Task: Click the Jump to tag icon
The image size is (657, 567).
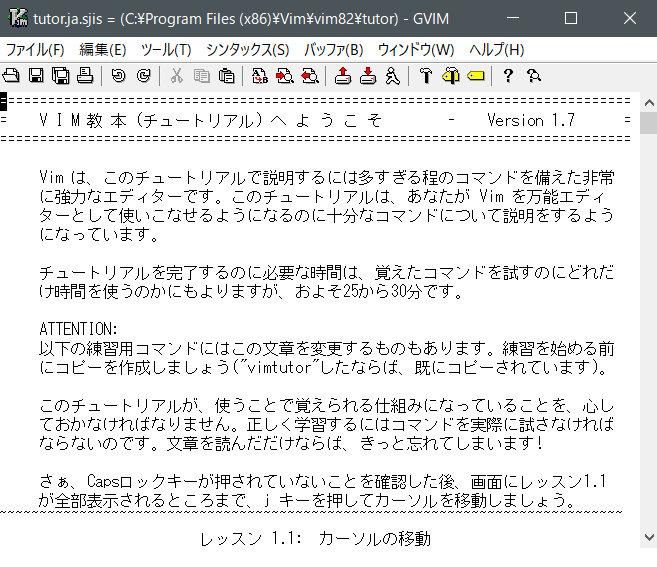Action: (476, 76)
